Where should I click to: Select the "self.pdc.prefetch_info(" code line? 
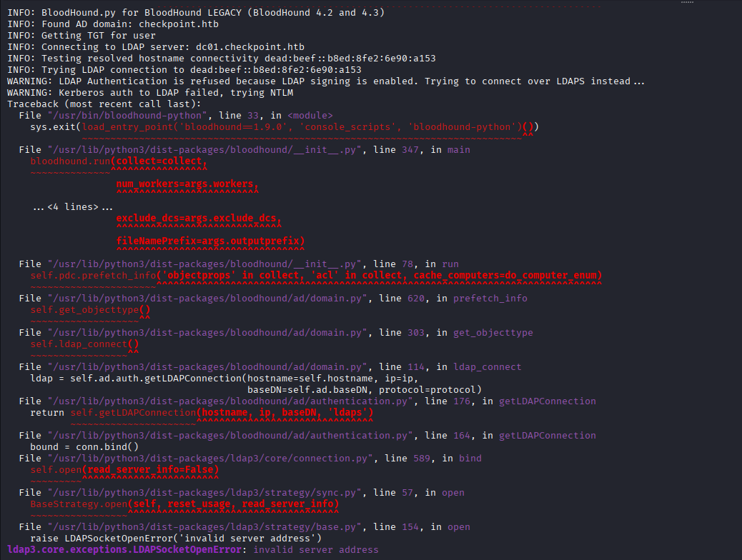click(x=316, y=275)
